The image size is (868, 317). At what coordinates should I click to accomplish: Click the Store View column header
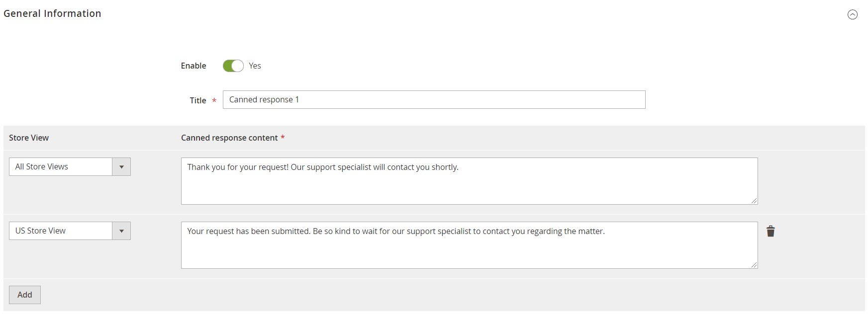pos(29,138)
